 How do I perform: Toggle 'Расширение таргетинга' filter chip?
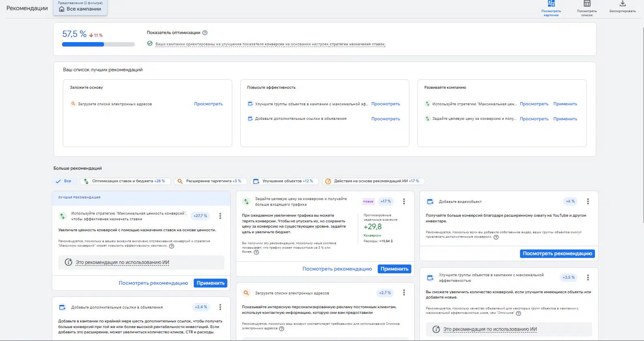[x=210, y=181]
